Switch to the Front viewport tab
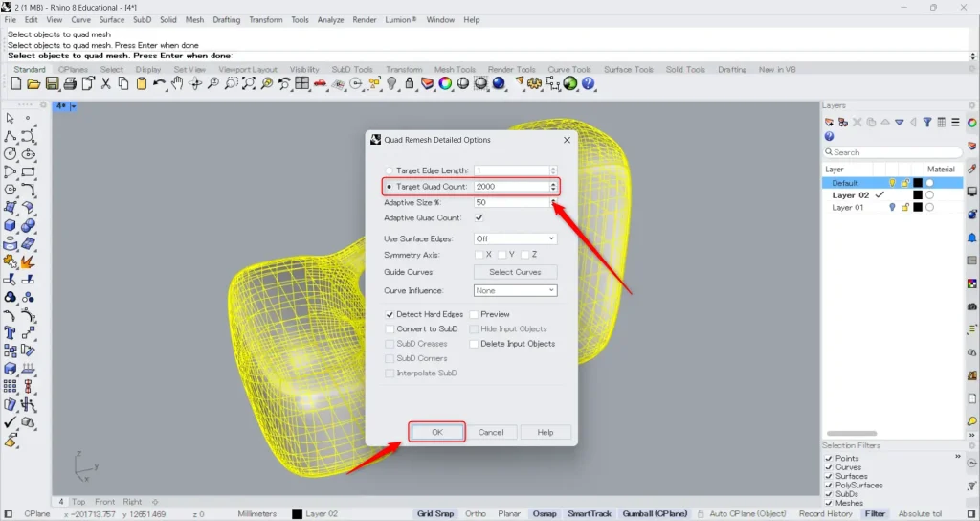 click(104, 502)
